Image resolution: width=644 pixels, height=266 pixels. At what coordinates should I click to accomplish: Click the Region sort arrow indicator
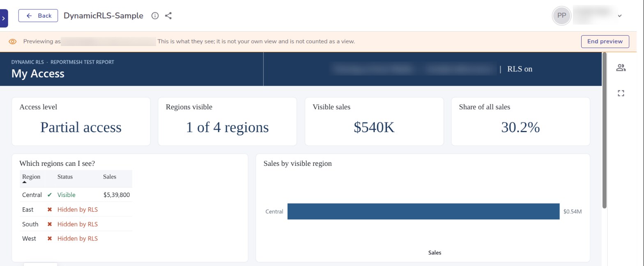(x=24, y=182)
